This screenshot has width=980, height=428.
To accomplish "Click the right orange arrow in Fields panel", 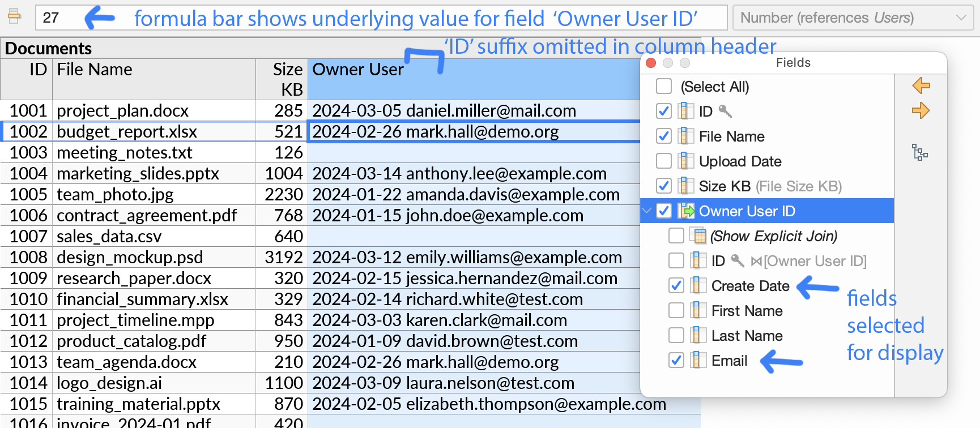I will tap(921, 110).
